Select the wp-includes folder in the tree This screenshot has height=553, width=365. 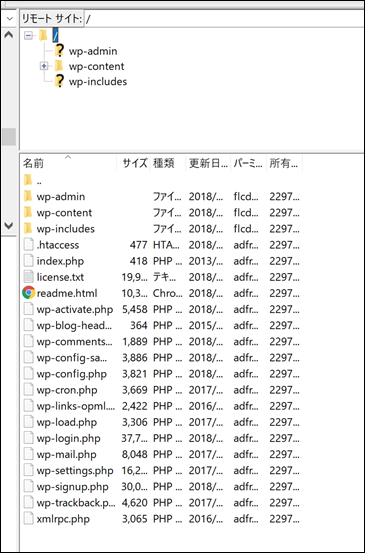point(98,81)
